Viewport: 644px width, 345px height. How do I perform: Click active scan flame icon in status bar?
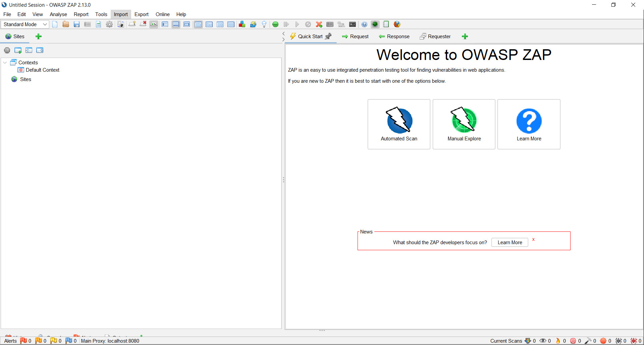click(558, 341)
